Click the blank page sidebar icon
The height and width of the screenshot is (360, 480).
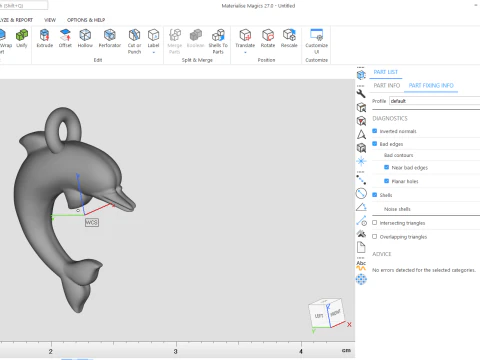pos(361,247)
